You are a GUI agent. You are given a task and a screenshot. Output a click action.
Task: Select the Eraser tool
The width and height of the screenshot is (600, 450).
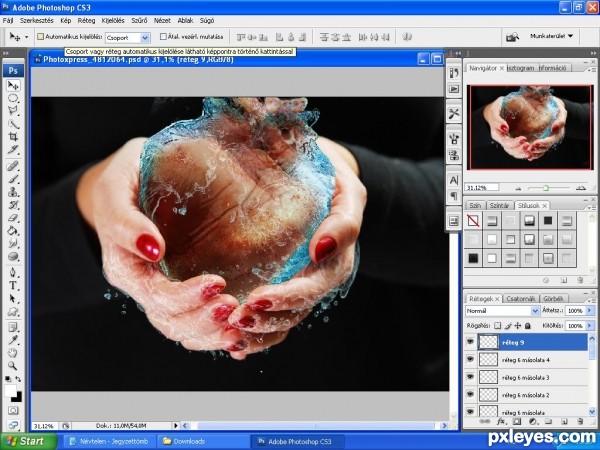point(13,218)
